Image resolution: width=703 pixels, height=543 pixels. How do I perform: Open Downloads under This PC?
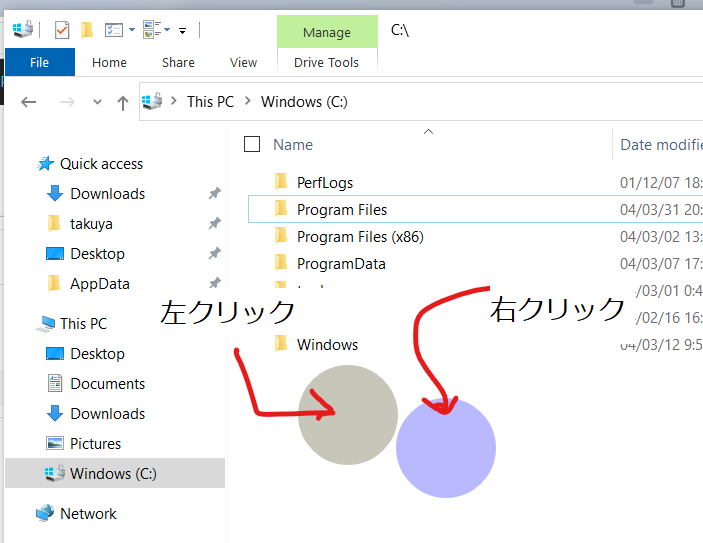point(108,413)
